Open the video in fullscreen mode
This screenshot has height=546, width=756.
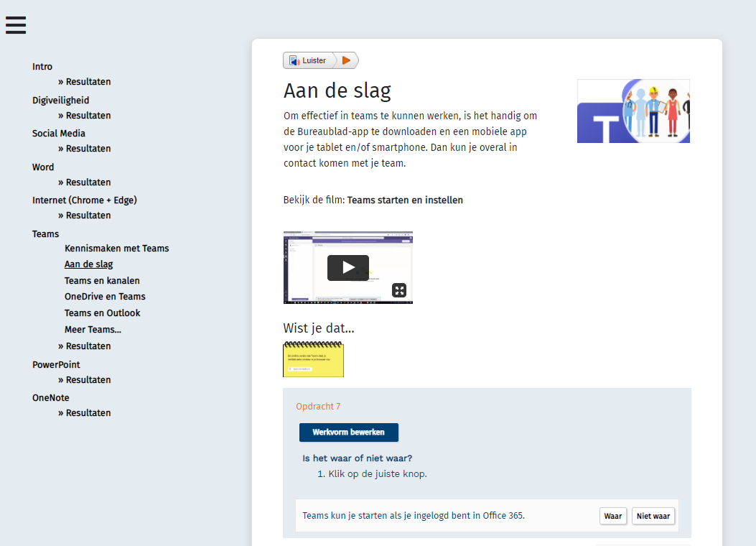click(x=399, y=290)
